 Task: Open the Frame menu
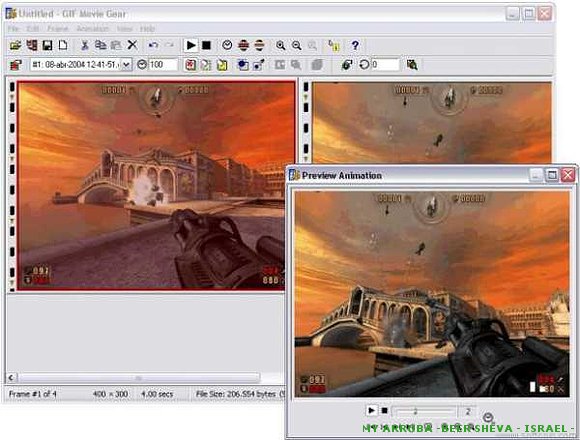[x=58, y=28]
